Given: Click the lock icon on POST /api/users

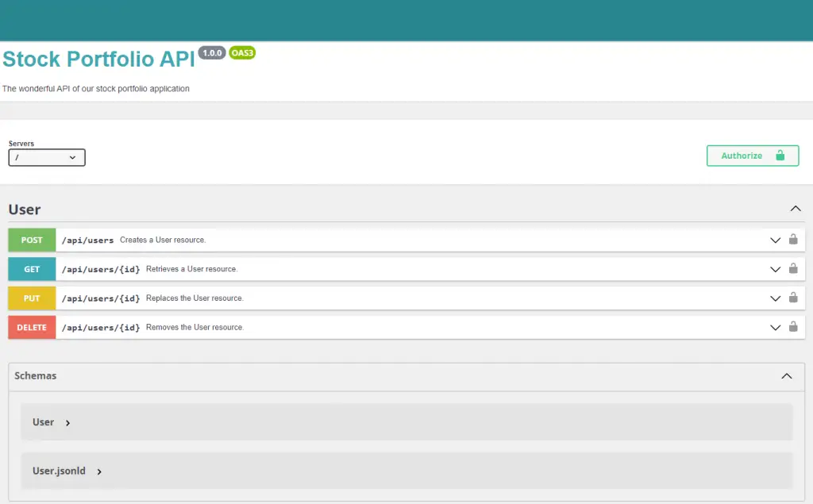Looking at the screenshot, I should (793, 239).
